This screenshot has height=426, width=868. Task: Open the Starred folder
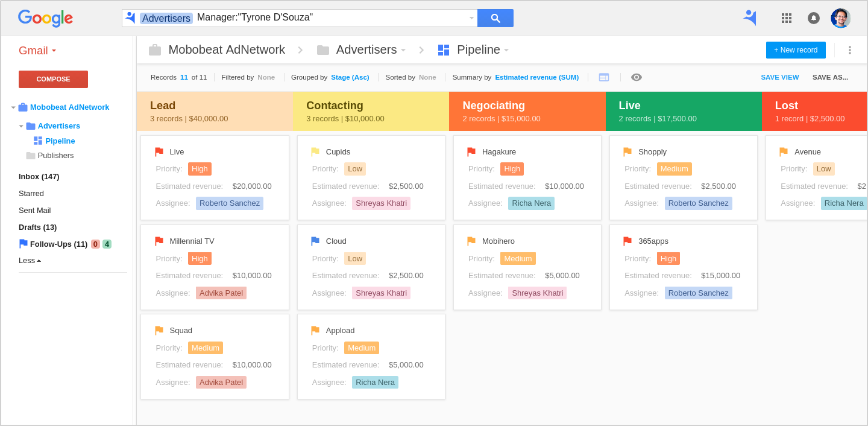(31, 194)
